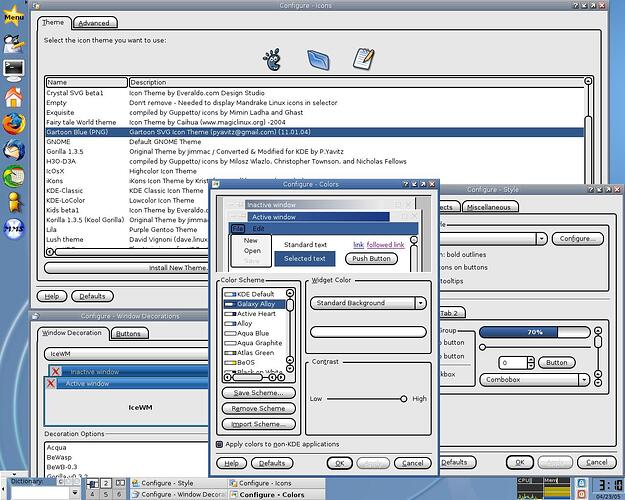
Task: Expand the Standard Background widget color dropdown
Action: [x=420, y=303]
